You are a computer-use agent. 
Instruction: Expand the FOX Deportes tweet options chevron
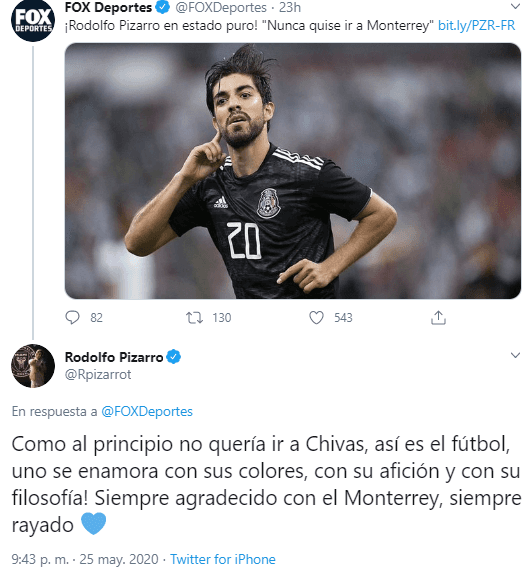pos(515,6)
